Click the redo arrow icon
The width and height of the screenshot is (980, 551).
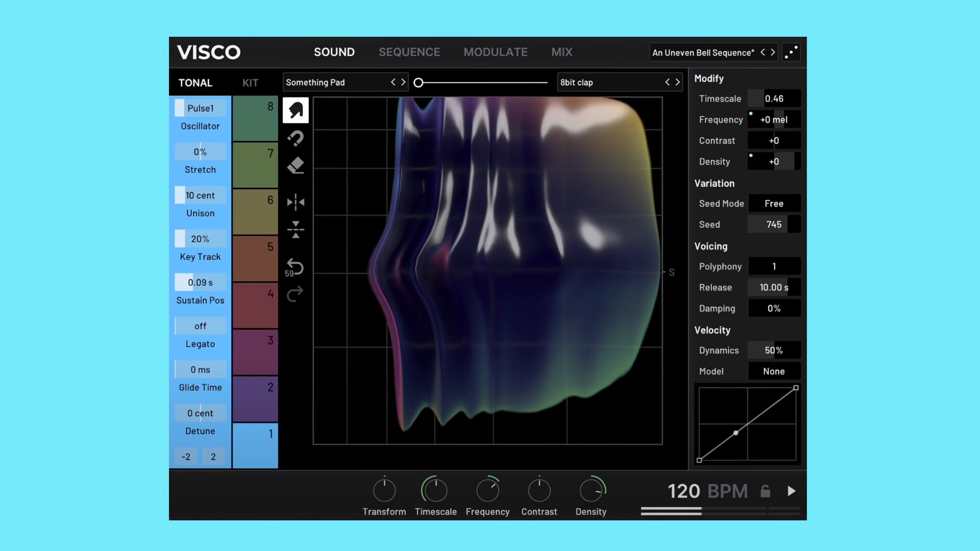click(x=296, y=294)
